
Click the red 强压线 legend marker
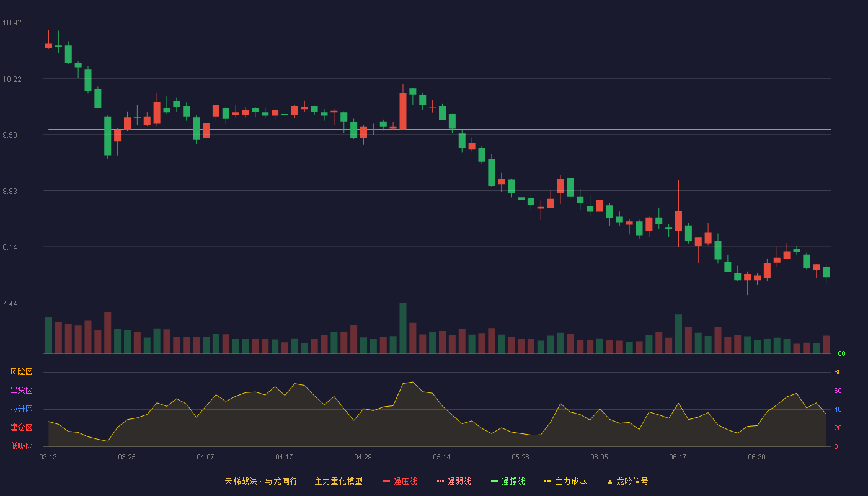click(x=387, y=481)
